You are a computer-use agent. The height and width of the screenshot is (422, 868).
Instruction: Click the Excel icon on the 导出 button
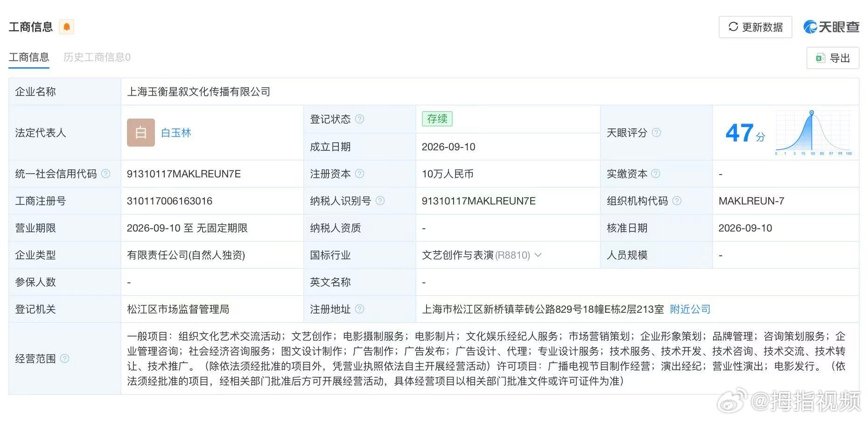(x=820, y=58)
